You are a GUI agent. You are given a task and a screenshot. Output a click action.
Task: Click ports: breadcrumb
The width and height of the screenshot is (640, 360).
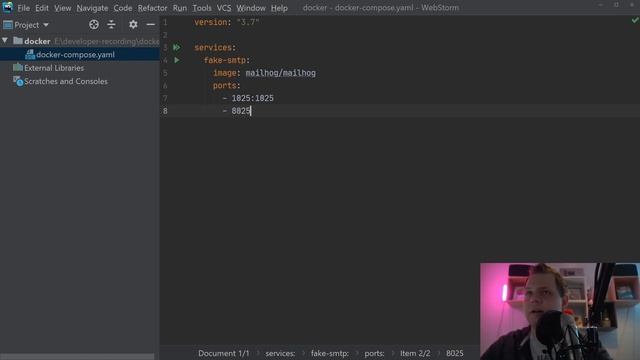[374, 353]
